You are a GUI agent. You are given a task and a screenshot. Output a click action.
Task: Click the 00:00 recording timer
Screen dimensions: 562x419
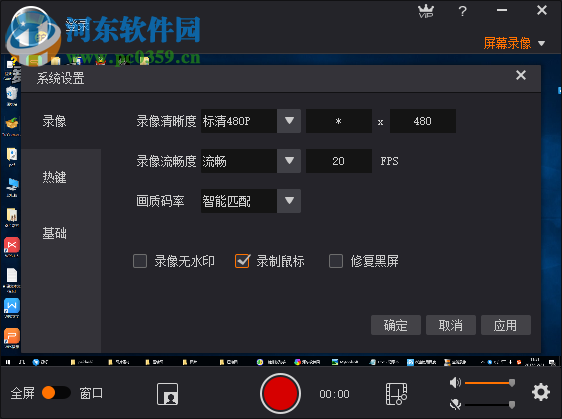[334, 394]
